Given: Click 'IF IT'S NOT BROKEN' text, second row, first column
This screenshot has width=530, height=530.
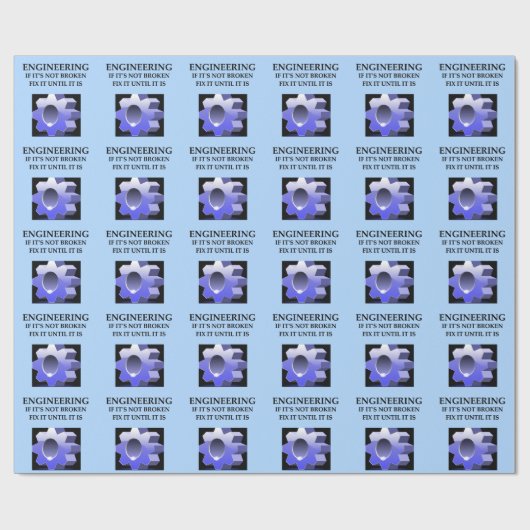Looking at the screenshot, I should [56, 159].
